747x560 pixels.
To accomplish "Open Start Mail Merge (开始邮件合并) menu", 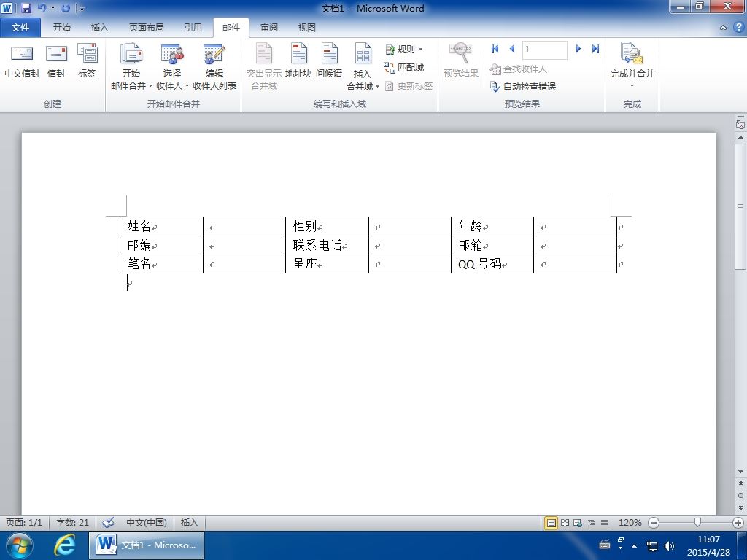I will point(131,66).
